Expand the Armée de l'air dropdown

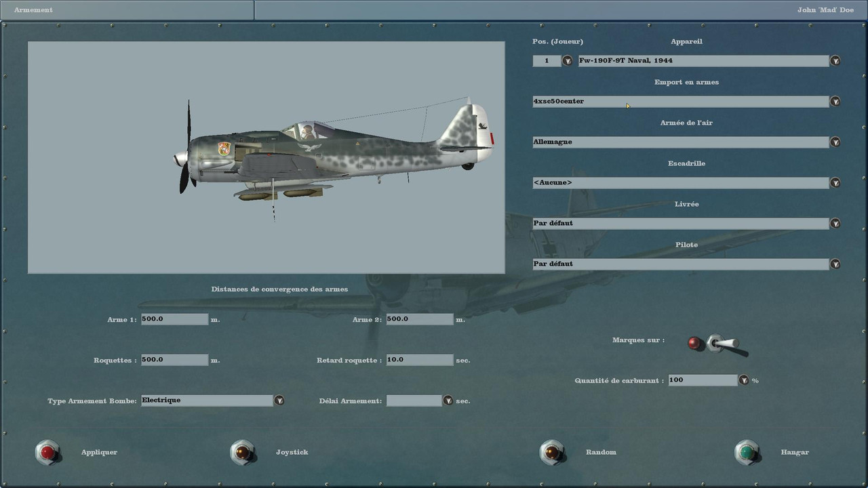coord(835,142)
